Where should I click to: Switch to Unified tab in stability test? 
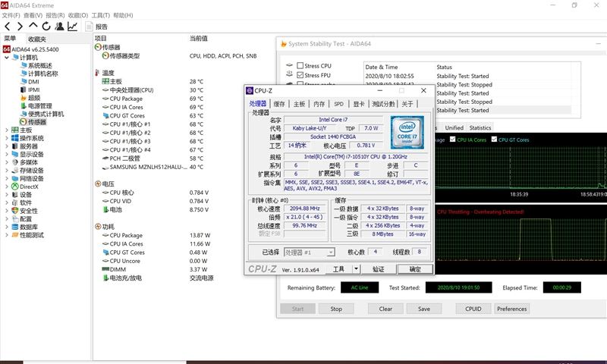click(454, 127)
